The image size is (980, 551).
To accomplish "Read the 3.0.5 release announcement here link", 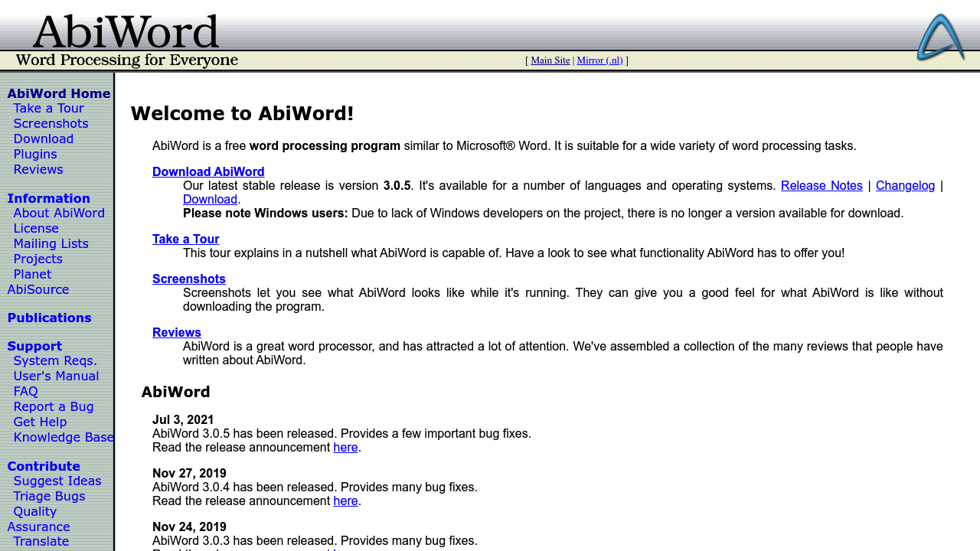I will click(x=345, y=447).
